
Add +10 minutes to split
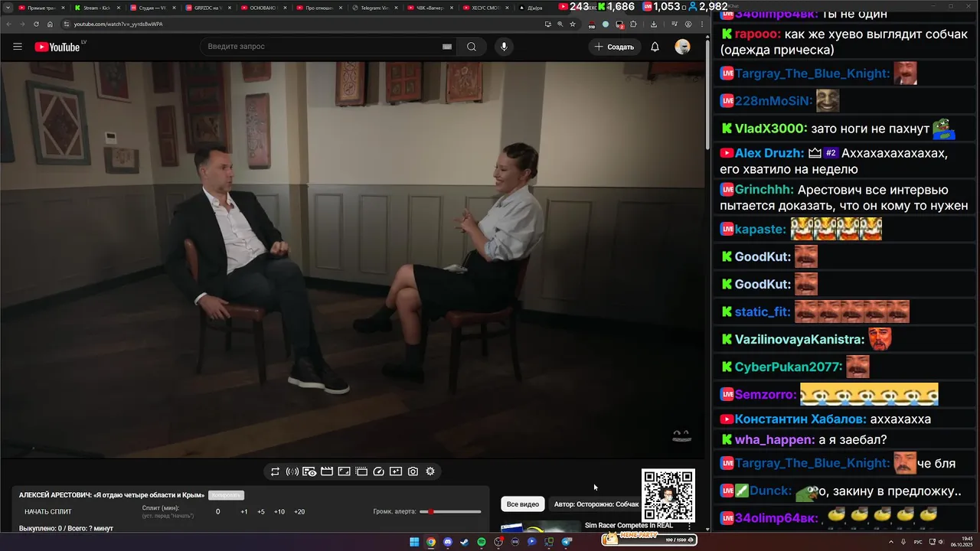click(279, 512)
